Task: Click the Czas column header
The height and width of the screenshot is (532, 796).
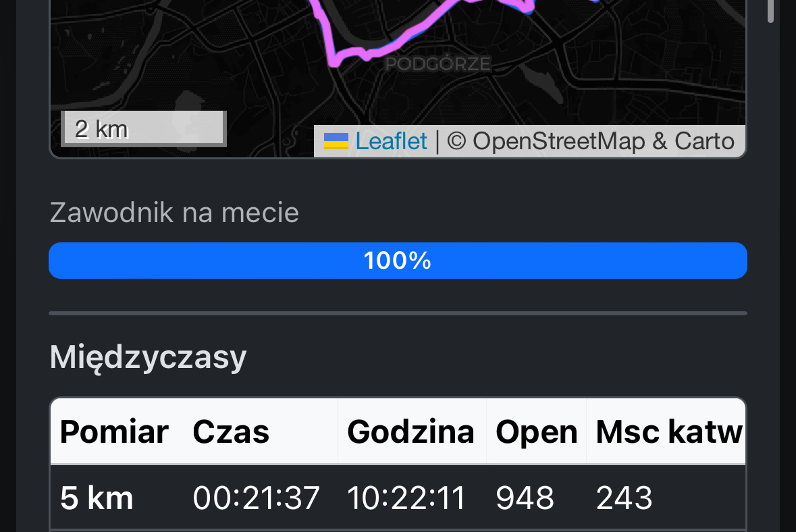Action: [x=231, y=432]
